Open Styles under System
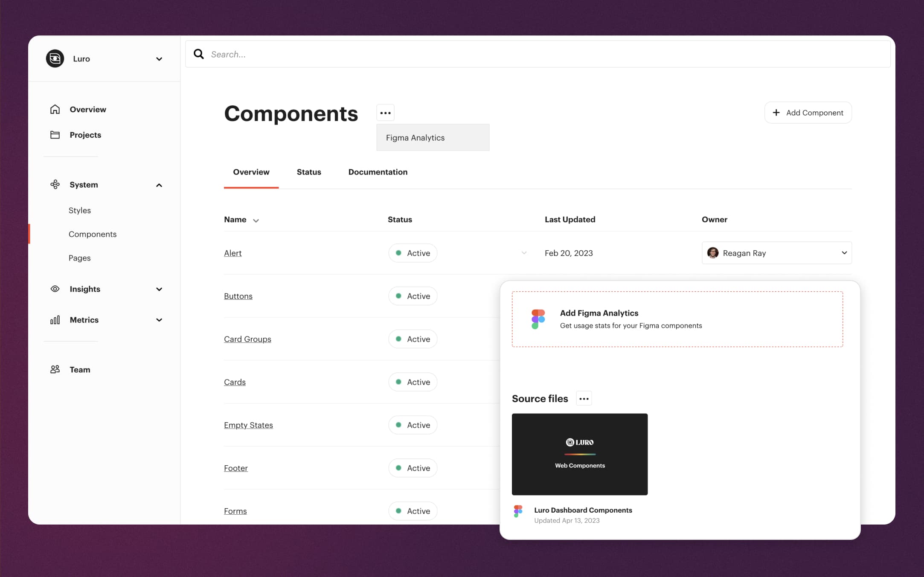 (80, 210)
